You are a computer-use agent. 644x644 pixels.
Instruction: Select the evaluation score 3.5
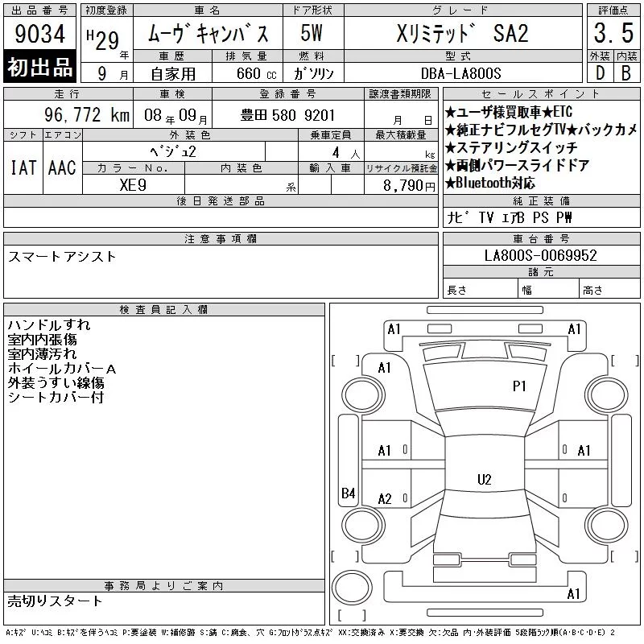coord(613,33)
